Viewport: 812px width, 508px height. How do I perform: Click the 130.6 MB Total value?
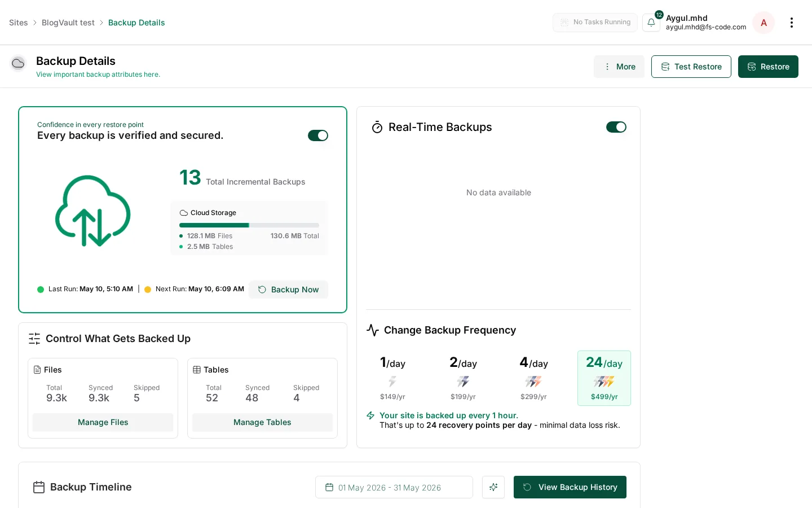point(295,236)
